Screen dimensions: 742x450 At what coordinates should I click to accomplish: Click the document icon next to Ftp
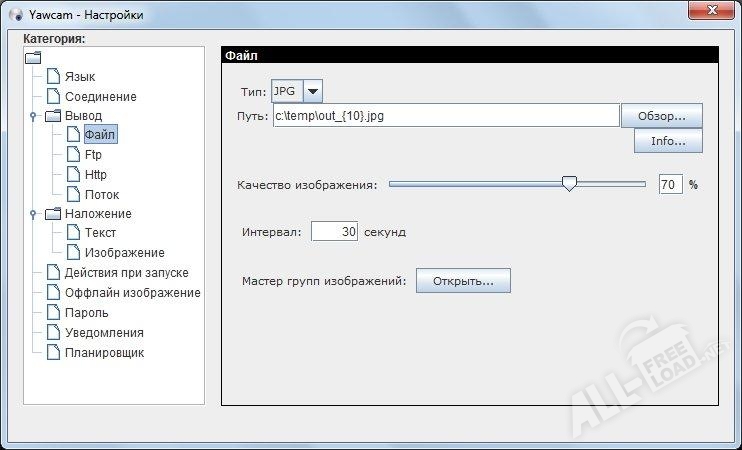point(73,155)
